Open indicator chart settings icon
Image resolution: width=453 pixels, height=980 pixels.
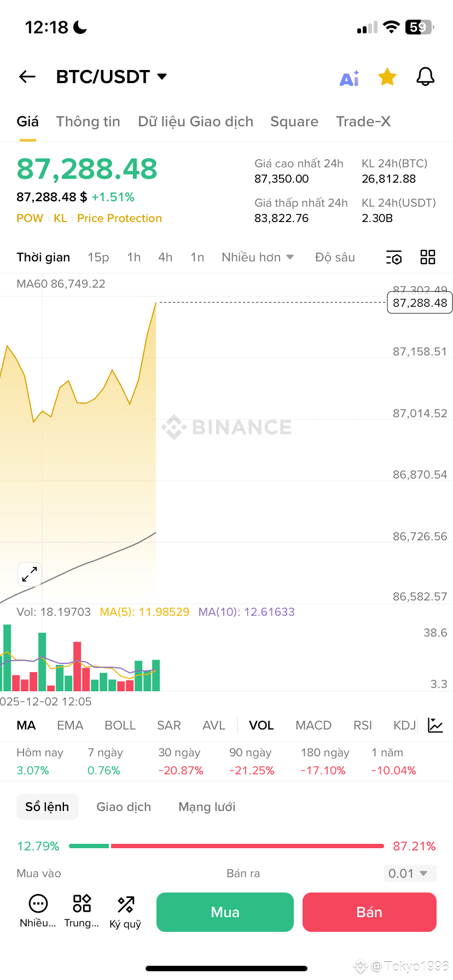435,725
